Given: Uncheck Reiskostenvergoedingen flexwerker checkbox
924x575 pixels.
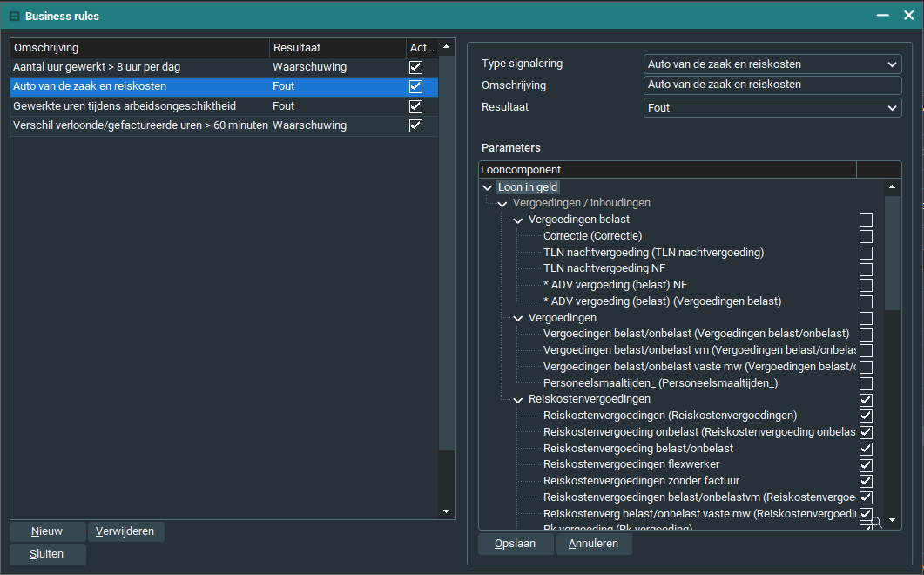Looking at the screenshot, I should pos(866,464).
